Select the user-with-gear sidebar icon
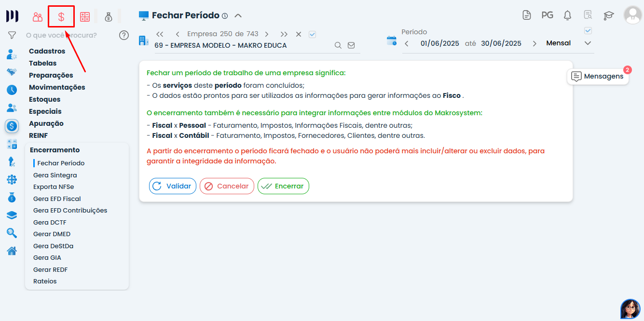 pos(12,54)
